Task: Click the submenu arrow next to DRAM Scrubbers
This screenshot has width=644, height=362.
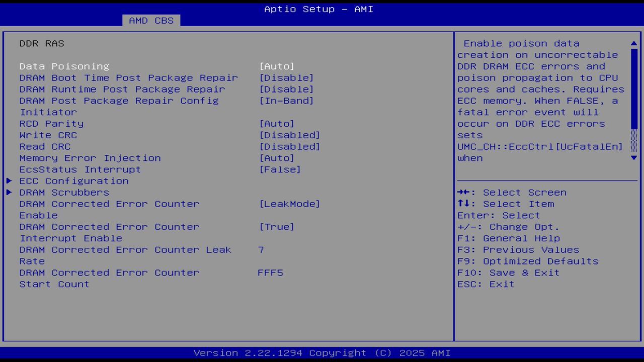Action: point(9,192)
